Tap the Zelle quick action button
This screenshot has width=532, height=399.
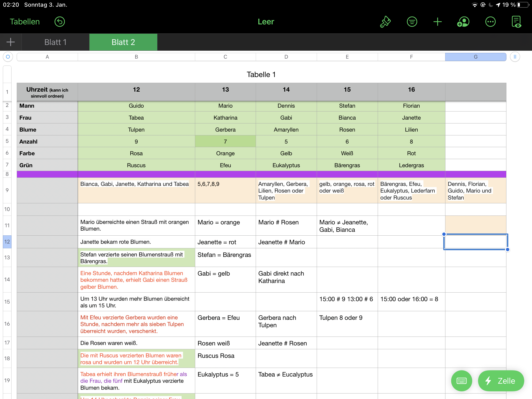coord(501,381)
